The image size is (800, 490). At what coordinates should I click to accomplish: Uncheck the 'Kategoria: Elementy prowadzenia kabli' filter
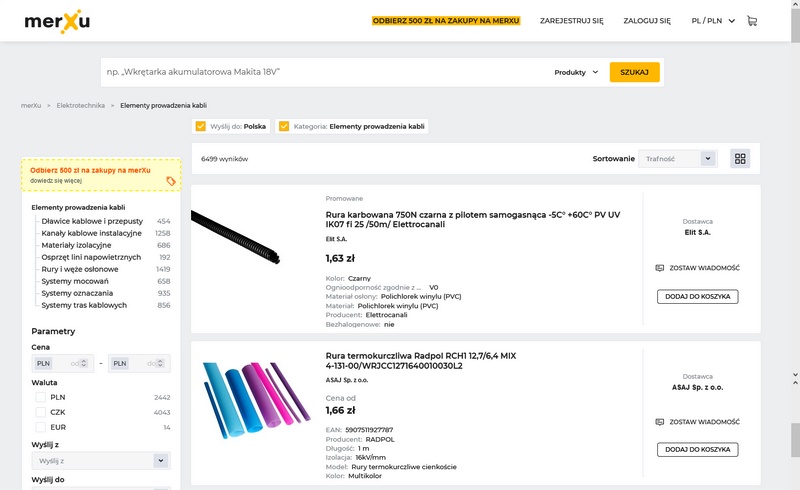click(x=284, y=126)
